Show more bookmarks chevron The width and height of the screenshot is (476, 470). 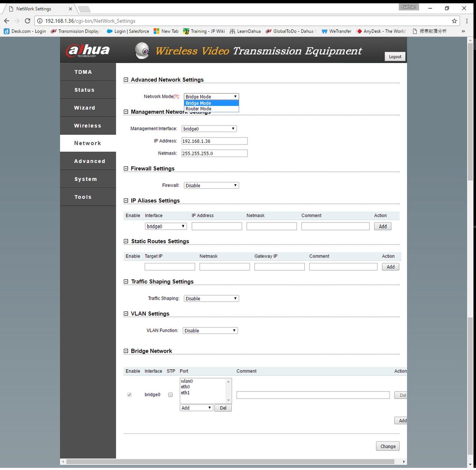click(463, 31)
